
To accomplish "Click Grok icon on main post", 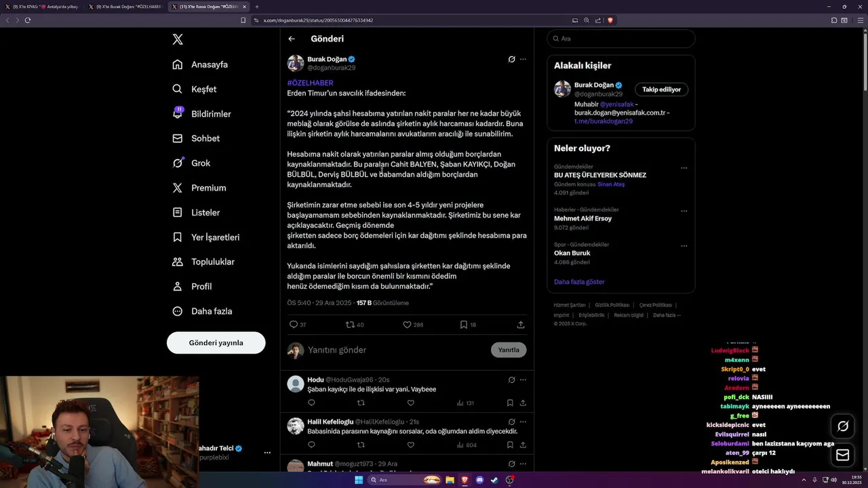I will click(x=512, y=59).
